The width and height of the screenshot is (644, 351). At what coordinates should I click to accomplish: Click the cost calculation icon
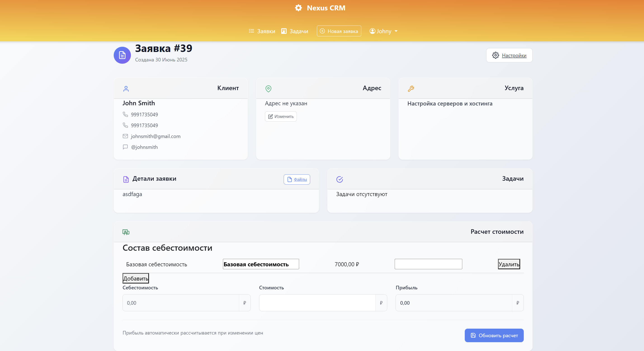(126, 232)
